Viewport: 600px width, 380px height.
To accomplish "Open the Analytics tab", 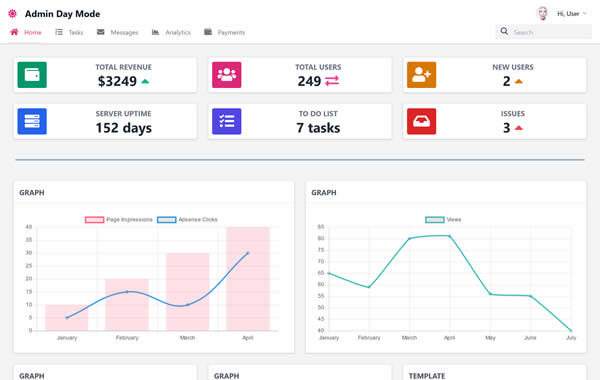I will pyautogui.click(x=171, y=33).
